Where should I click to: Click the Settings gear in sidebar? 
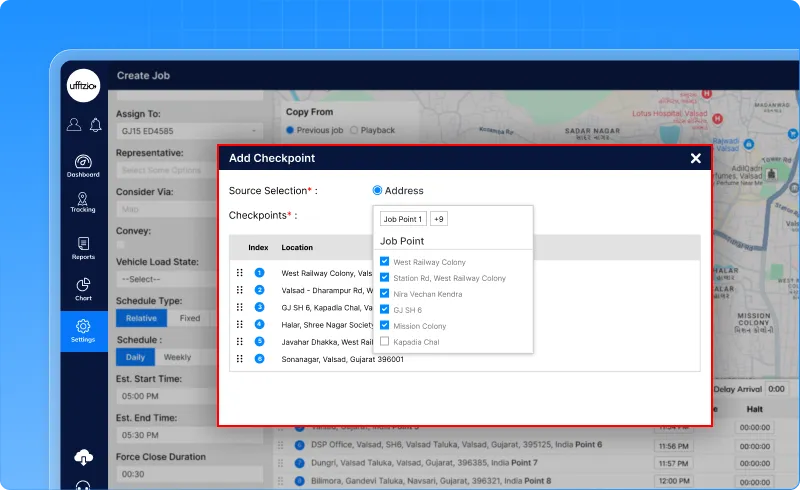[83, 329]
